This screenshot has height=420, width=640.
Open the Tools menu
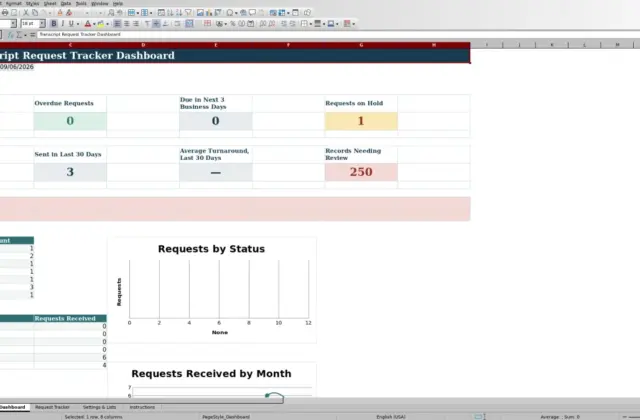pos(81,3)
